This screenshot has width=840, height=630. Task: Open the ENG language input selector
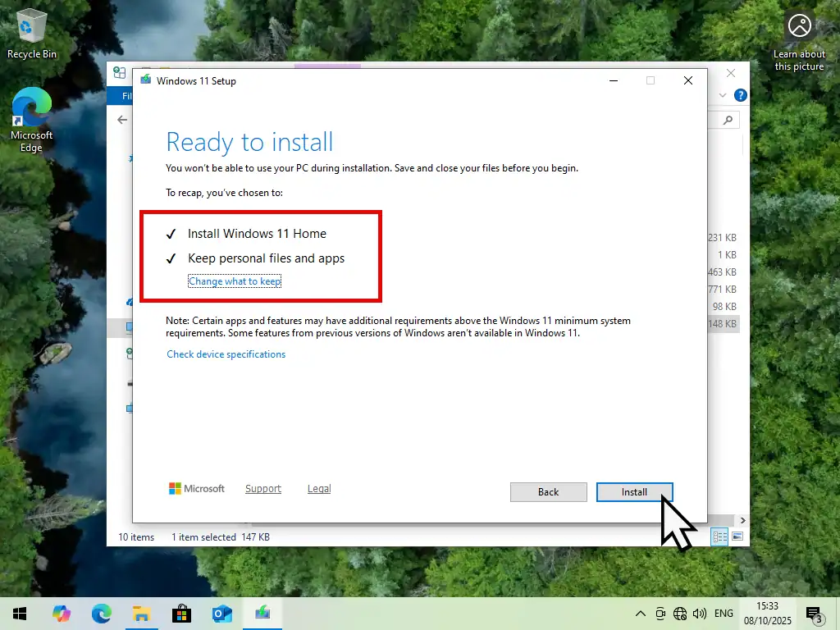coord(724,614)
